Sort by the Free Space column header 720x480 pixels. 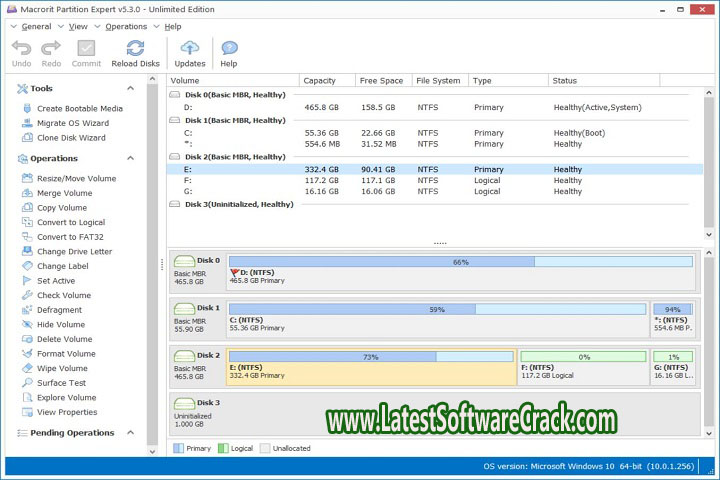384,80
